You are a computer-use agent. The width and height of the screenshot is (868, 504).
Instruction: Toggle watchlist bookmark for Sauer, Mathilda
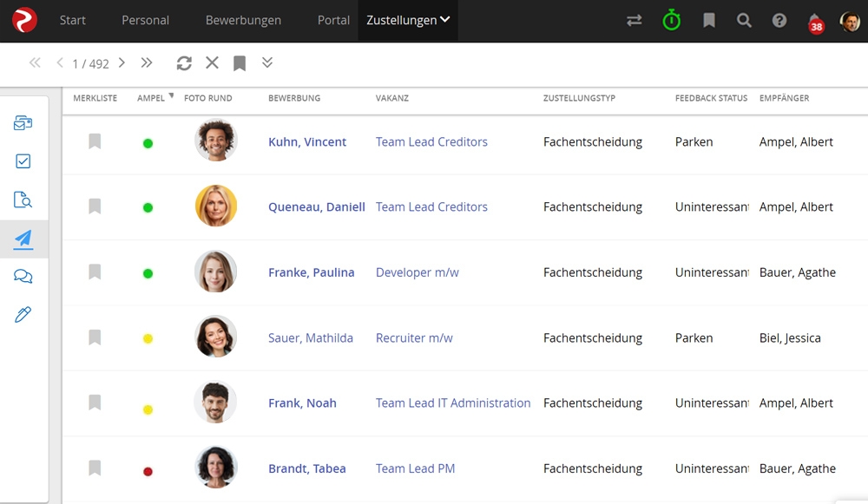[x=95, y=337]
